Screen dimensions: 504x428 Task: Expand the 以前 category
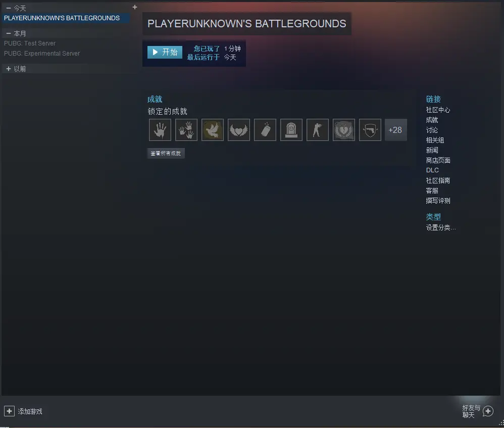(9, 69)
